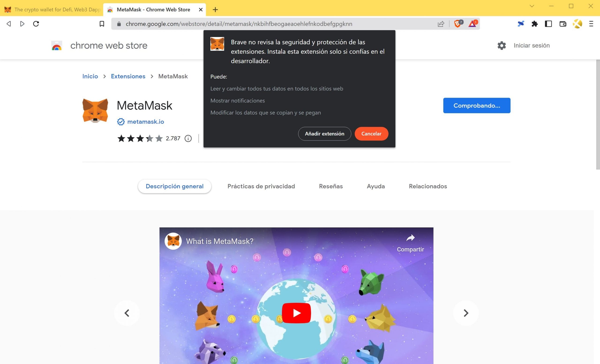Click the Chrome Web Store logo
Image resolution: width=600 pixels, height=364 pixels.
[x=57, y=45]
